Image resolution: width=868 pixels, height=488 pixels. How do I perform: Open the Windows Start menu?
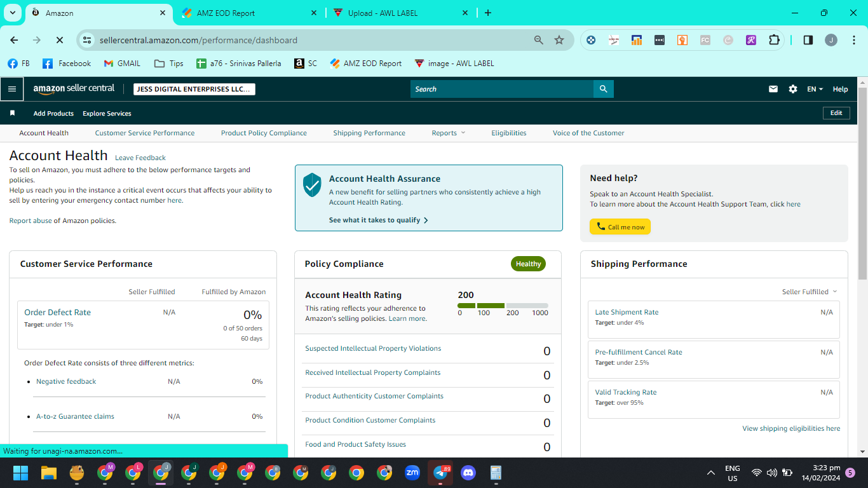point(21,473)
